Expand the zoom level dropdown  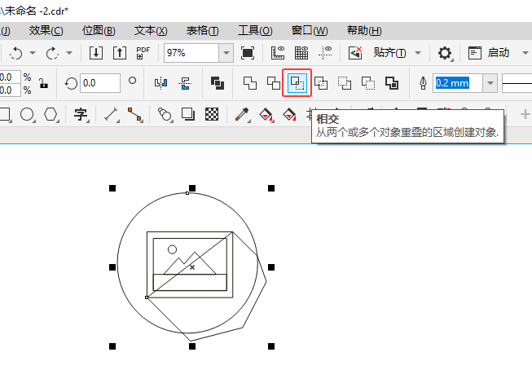coord(226,53)
